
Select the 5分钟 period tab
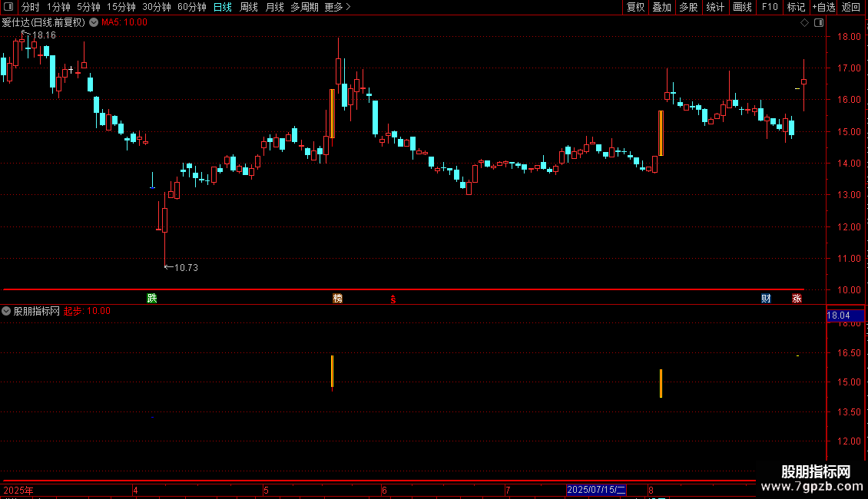[x=88, y=7]
